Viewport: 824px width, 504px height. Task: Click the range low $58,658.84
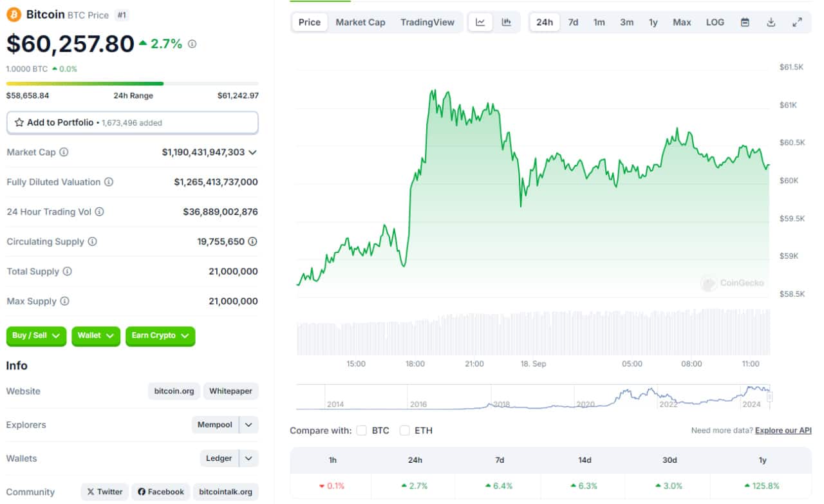pos(28,95)
